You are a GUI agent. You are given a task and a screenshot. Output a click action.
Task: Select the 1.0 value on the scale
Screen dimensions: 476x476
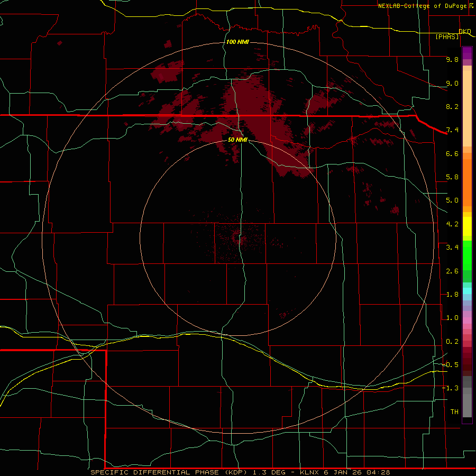point(452,318)
